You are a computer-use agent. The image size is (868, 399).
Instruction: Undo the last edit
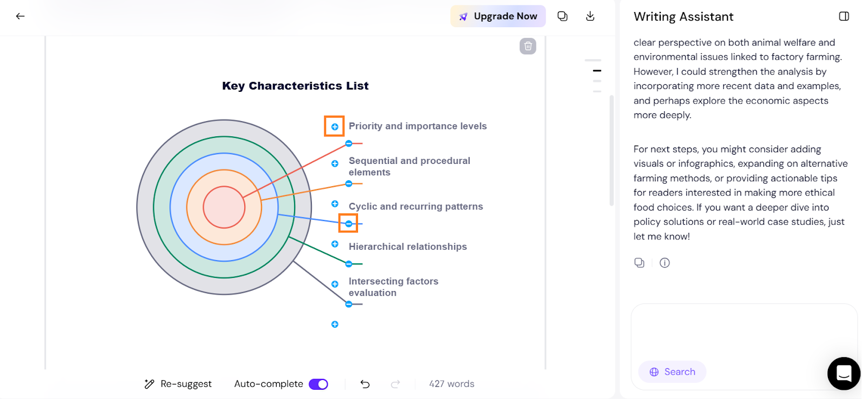point(365,384)
